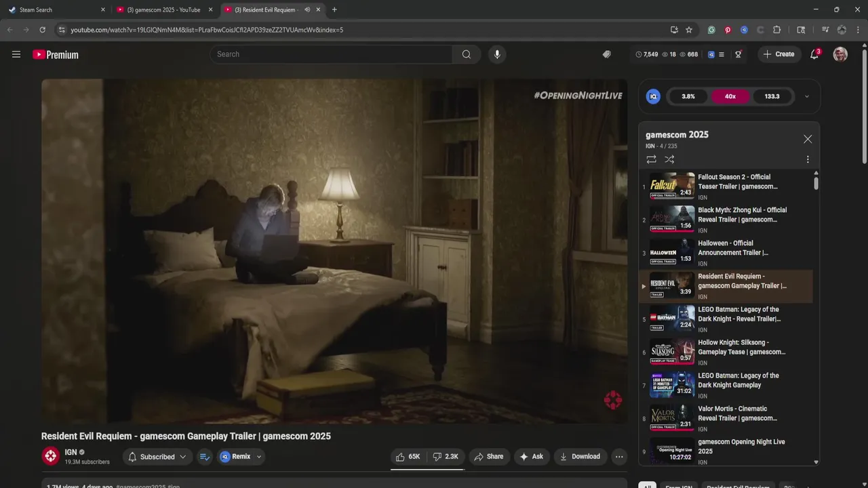Open the Subscribed notification dropdown
This screenshot has height=488, width=868.
157,457
